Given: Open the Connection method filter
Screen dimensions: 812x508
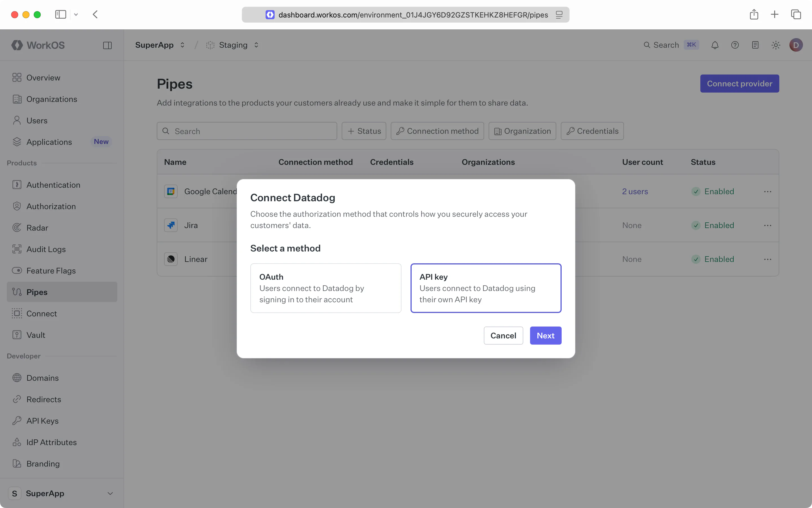Looking at the screenshot, I should pos(437,131).
